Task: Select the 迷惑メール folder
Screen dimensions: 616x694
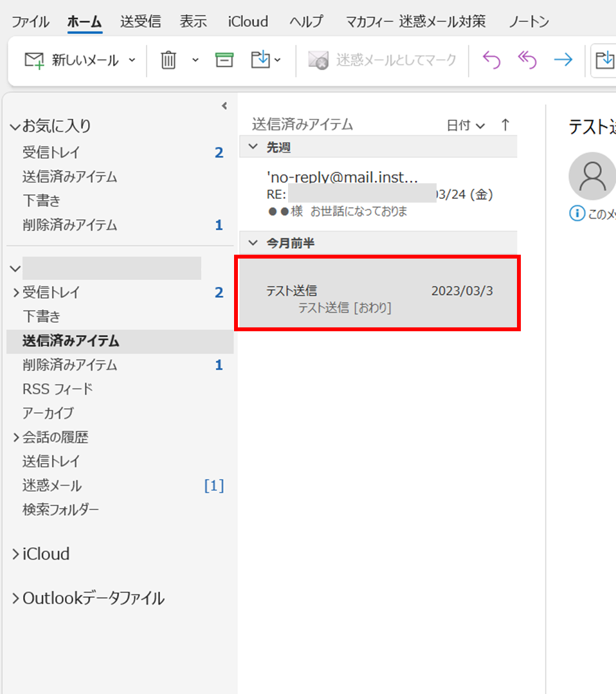Action: coord(52,486)
